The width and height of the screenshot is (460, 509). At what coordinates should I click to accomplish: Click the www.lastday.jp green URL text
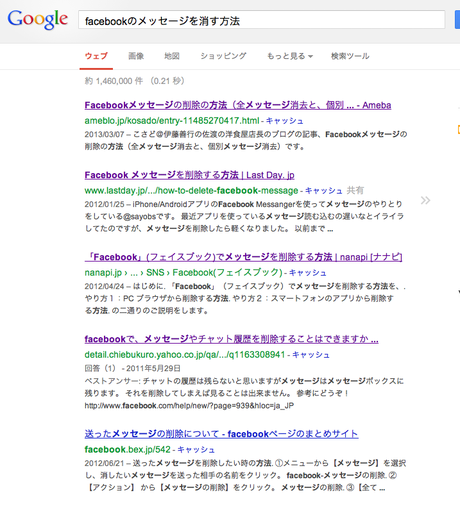click(191, 191)
